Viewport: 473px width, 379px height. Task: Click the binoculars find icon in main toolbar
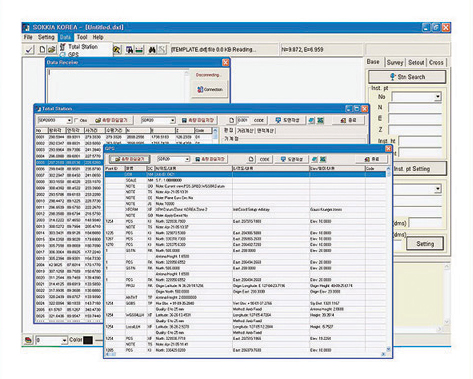152,50
